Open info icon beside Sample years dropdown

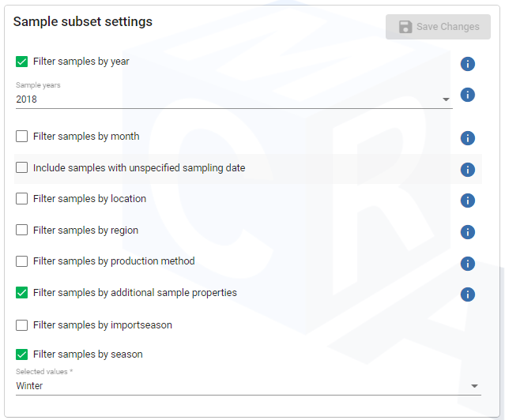pos(467,95)
